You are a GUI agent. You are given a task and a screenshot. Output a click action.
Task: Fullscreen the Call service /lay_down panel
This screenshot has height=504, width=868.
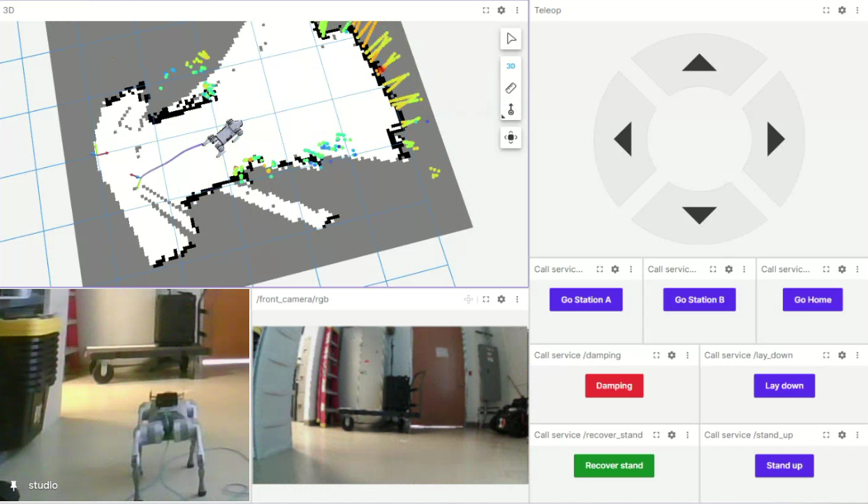[826, 355]
